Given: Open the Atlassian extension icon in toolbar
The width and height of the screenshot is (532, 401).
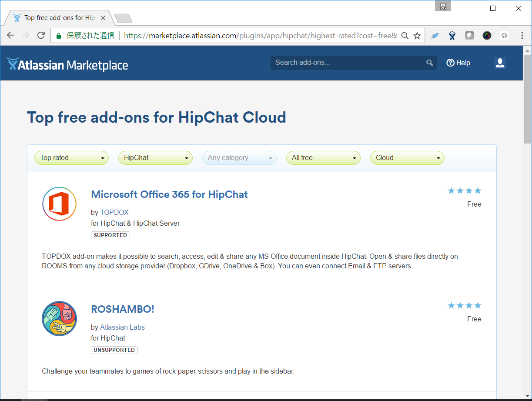Looking at the screenshot, I should 452,36.
